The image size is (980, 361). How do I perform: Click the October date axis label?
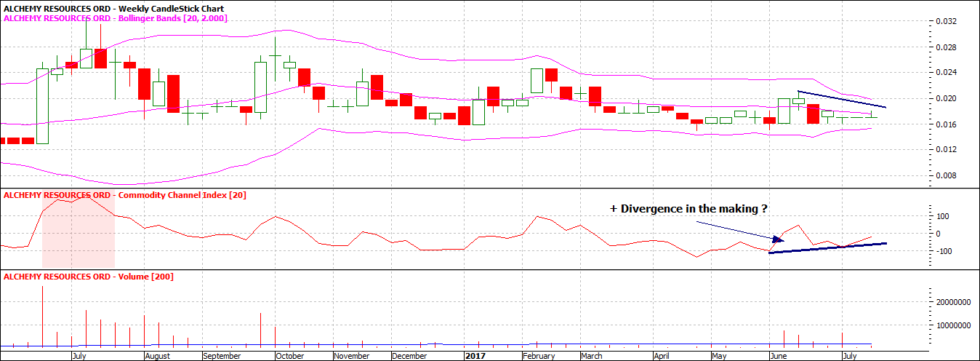[290, 357]
